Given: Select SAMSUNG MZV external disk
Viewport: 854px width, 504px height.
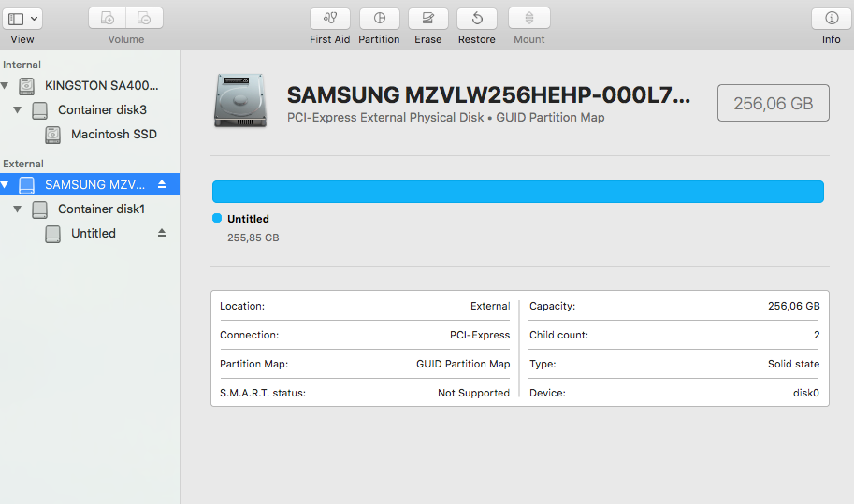Looking at the screenshot, I should [90, 184].
